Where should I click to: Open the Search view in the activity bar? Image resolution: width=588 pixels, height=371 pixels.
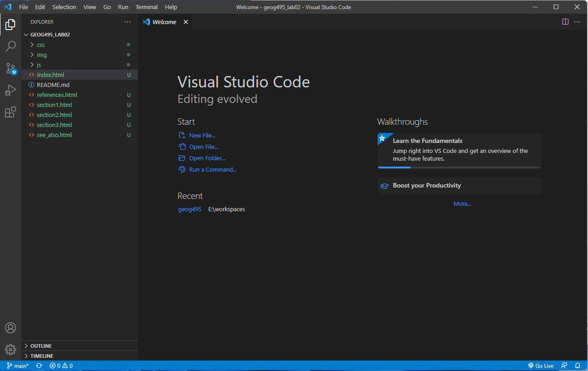click(10, 46)
